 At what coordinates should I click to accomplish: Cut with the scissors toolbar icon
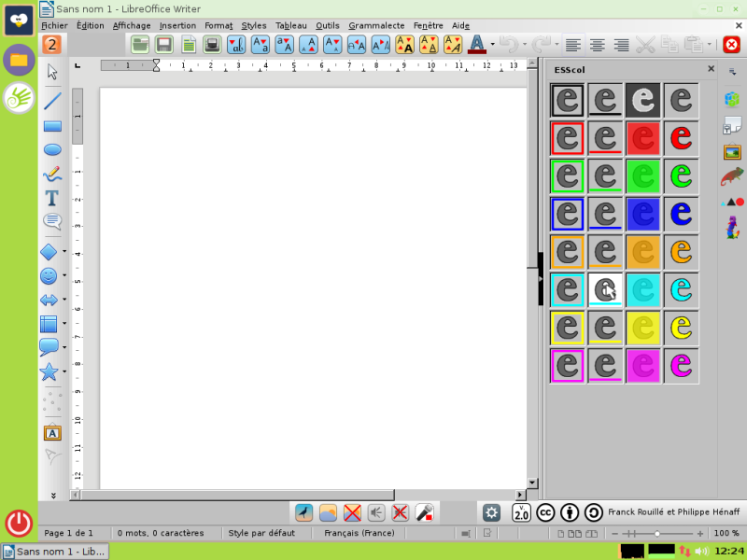point(645,45)
